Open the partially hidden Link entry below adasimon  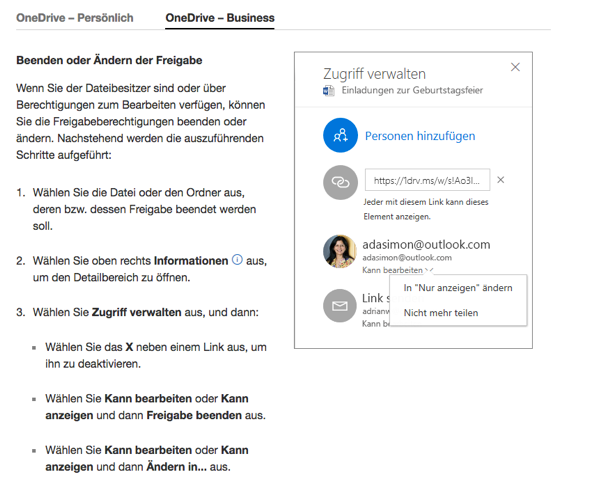374,299
